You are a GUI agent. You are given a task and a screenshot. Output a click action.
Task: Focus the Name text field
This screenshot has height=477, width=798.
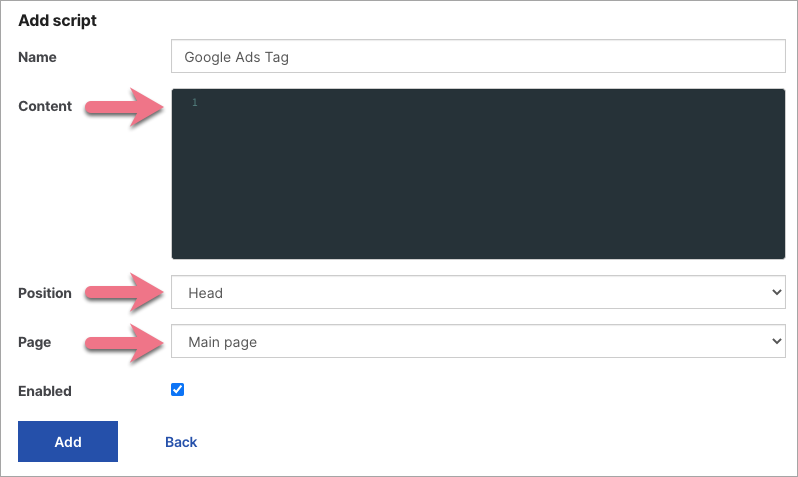point(478,57)
